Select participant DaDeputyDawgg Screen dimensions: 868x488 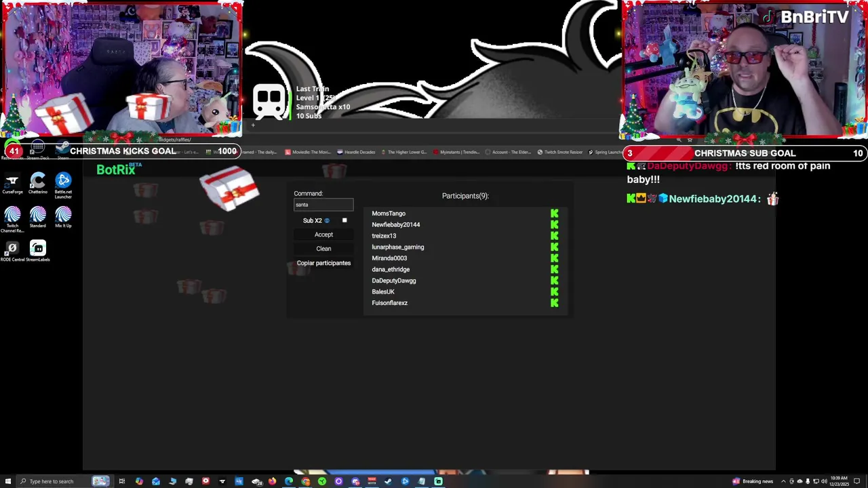coord(394,281)
